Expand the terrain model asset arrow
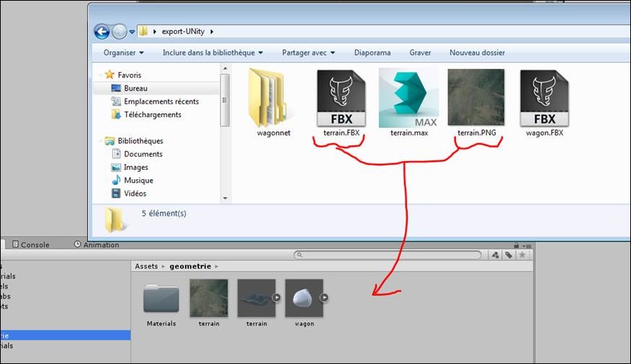 pos(277,298)
